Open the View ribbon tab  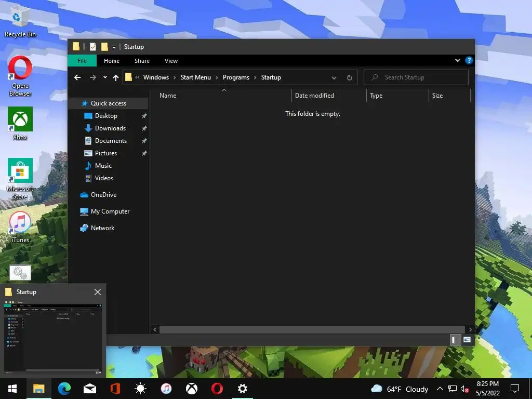171,61
